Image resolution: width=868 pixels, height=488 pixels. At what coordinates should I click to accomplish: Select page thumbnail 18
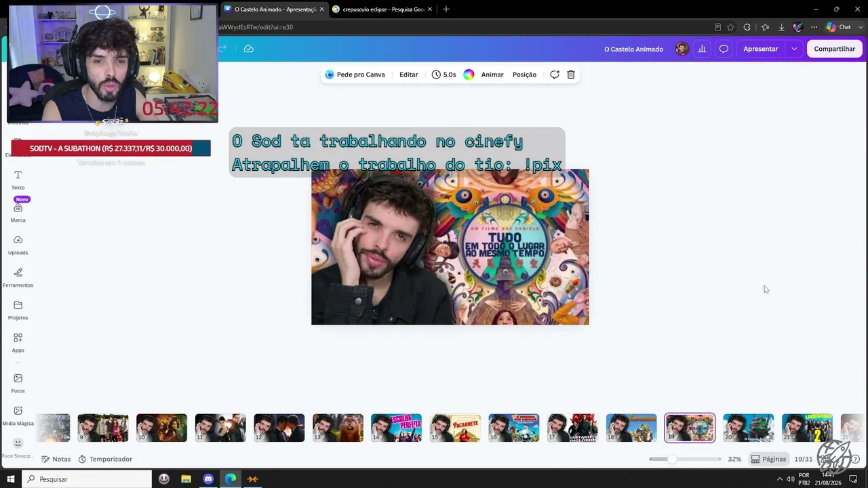coord(631,428)
